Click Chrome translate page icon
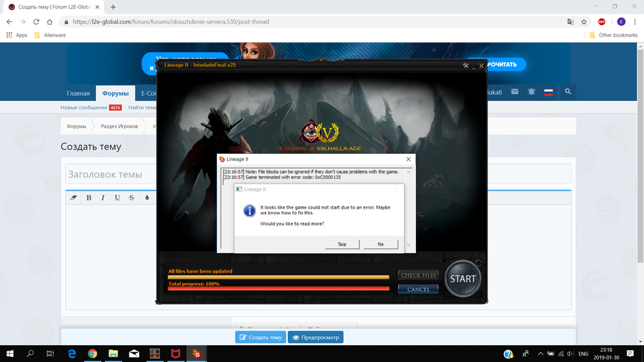Viewport: 644px width, 362px height. pos(571,22)
